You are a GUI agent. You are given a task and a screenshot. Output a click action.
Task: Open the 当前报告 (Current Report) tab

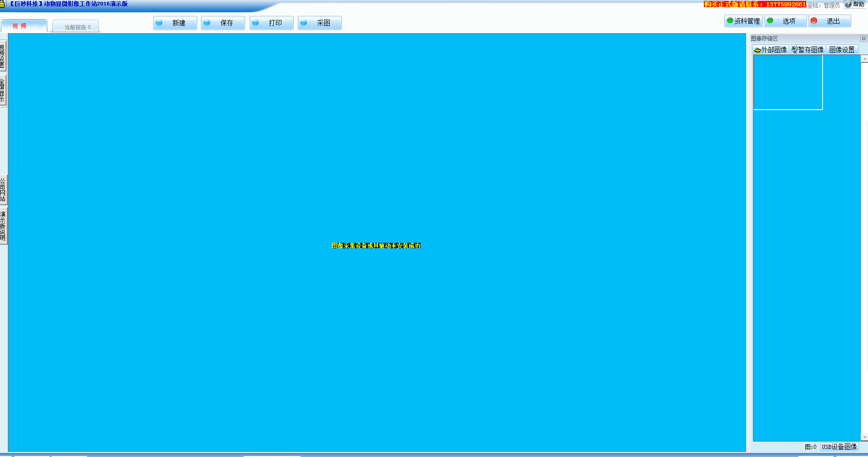[x=76, y=27]
